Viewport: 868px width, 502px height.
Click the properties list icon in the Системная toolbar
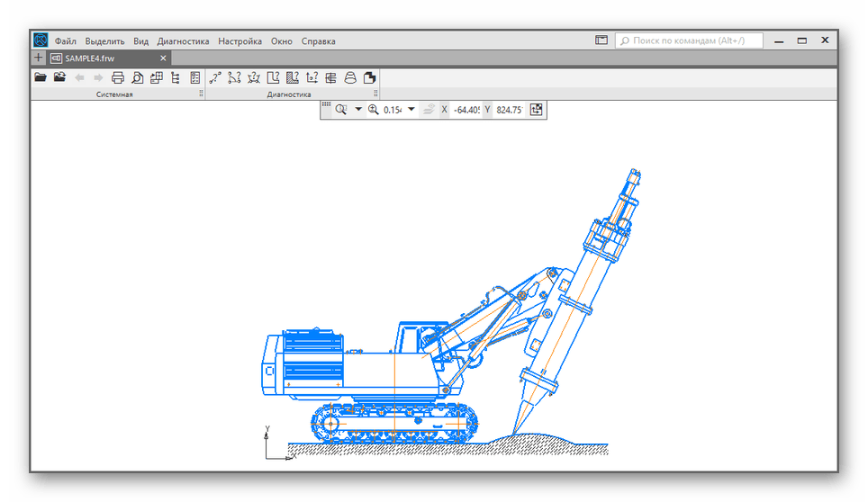pos(195,77)
